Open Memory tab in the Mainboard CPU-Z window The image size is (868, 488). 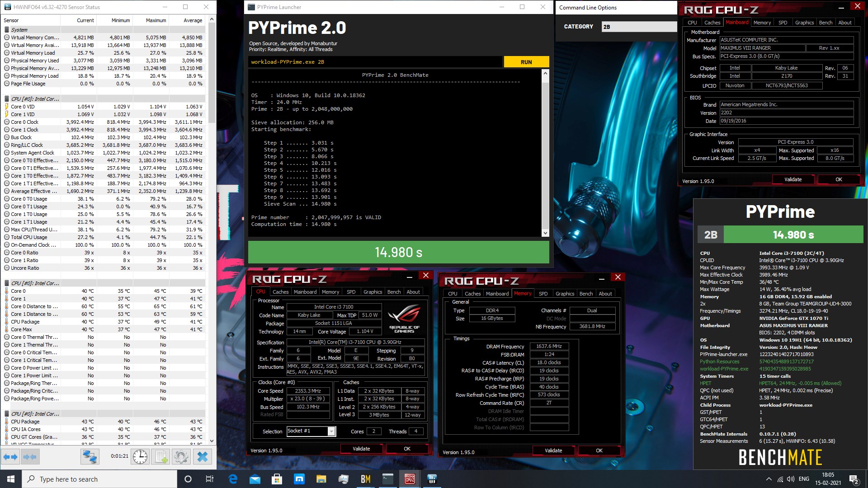point(762,23)
